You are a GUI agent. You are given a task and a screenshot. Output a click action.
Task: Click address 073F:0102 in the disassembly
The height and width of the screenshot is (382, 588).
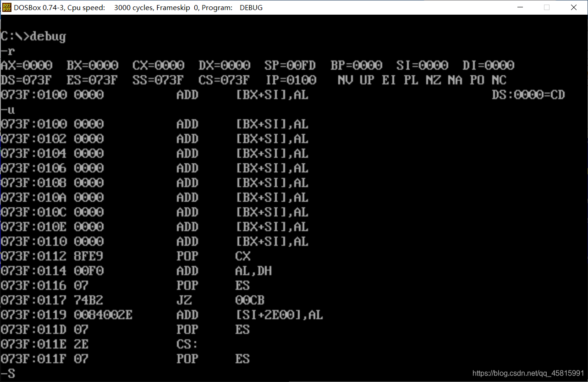(34, 139)
